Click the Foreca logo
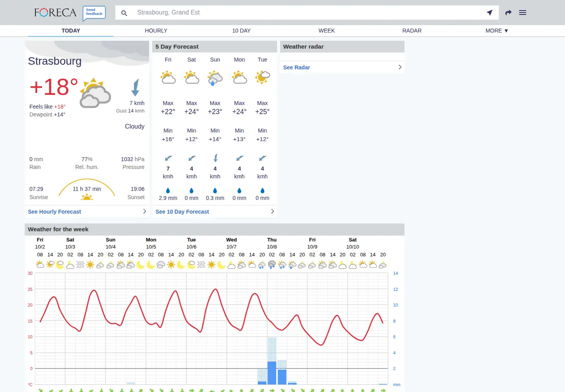Screen dimensions: 565x392 coord(55,13)
